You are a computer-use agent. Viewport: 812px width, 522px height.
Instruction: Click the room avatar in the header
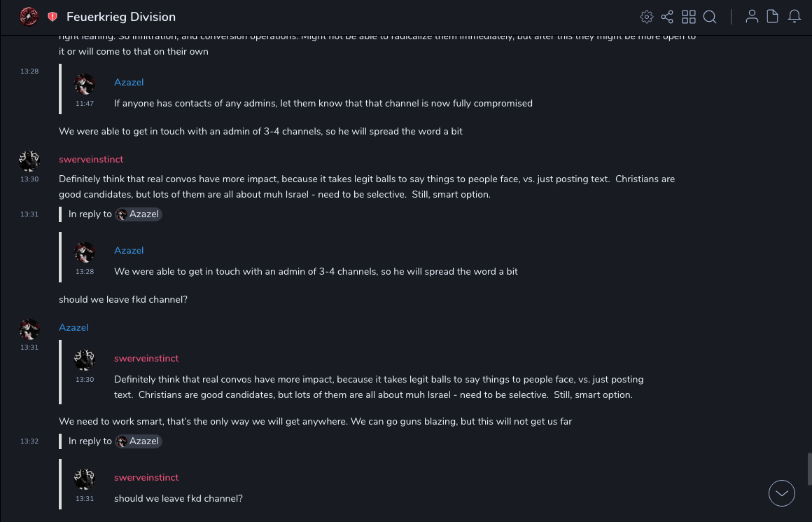click(x=29, y=17)
